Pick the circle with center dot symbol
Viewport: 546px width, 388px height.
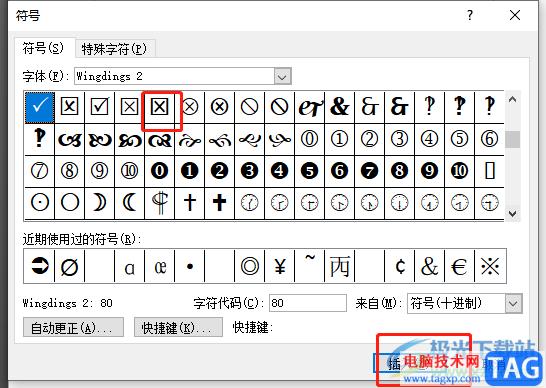tap(40, 203)
